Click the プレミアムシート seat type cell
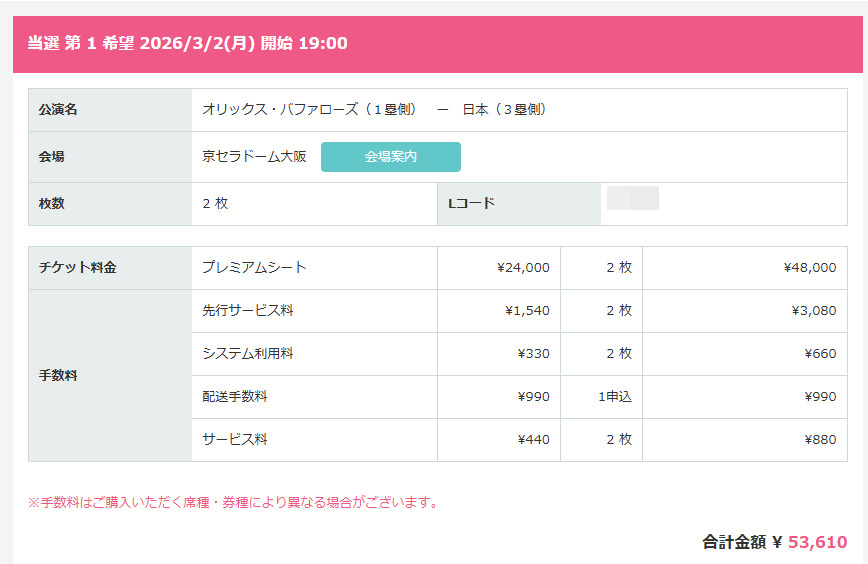 point(254,268)
